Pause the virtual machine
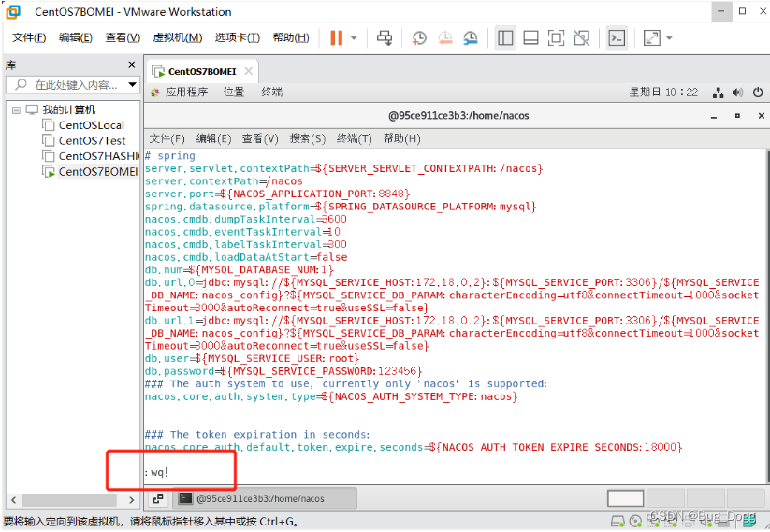The height and width of the screenshot is (532, 770). point(337,37)
